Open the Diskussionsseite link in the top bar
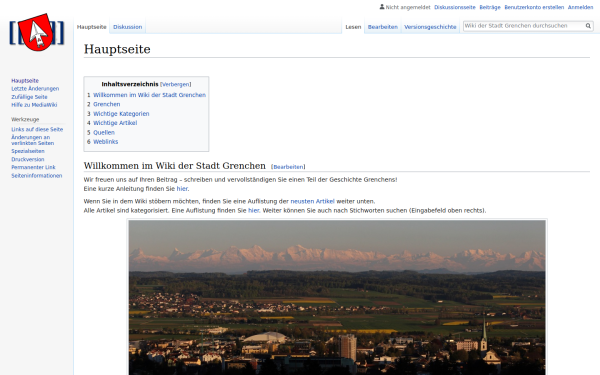The height and width of the screenshot is (375, 600). pos(455,7)
